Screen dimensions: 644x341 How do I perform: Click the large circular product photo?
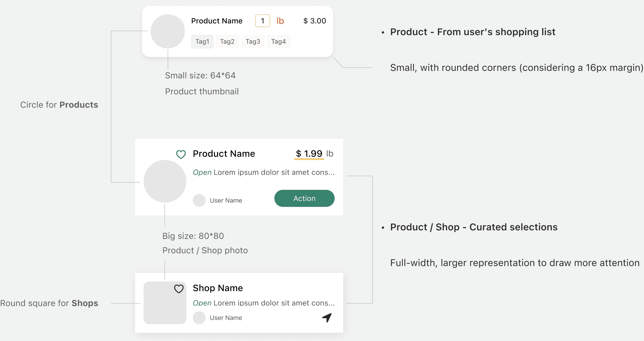coord(165,181)
